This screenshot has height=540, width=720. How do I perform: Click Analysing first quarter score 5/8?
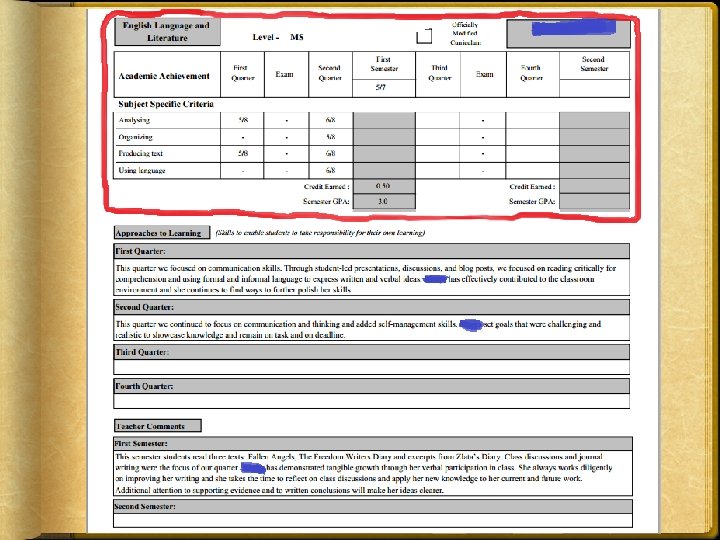(243, 120)
